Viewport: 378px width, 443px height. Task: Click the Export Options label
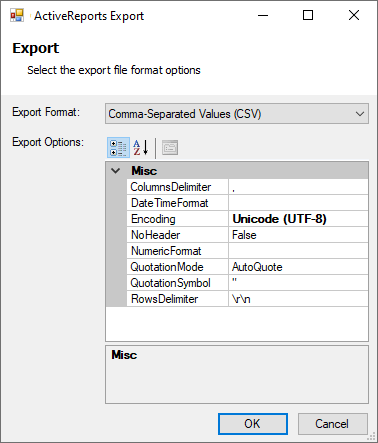click(48, 142)
